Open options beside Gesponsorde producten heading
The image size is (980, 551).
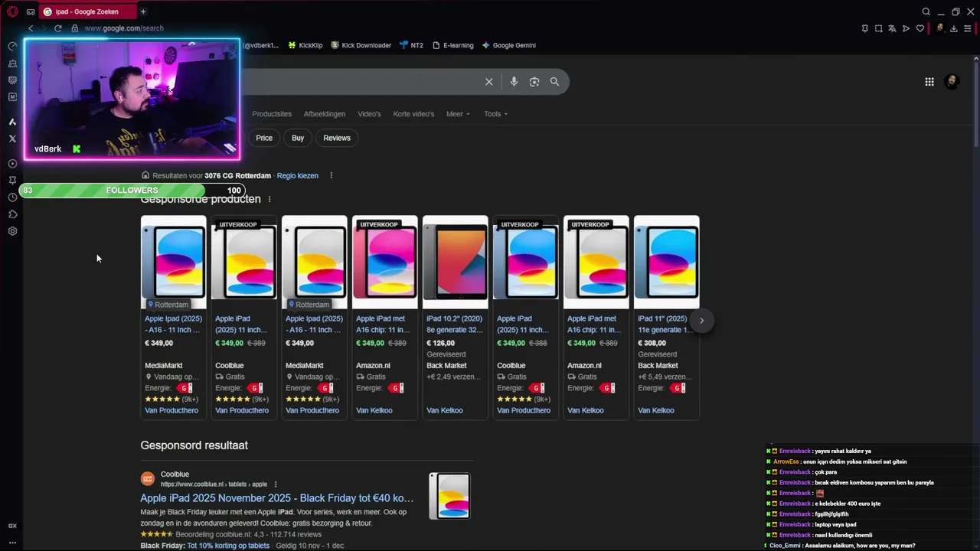[269, 199]
